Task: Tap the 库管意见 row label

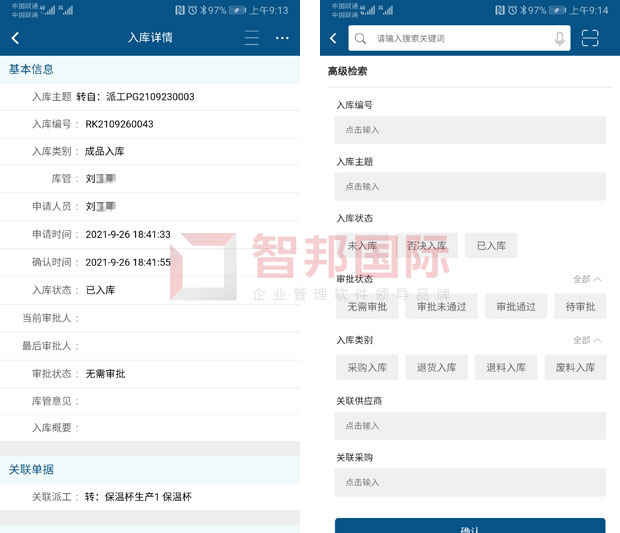Action: [52, 401]
